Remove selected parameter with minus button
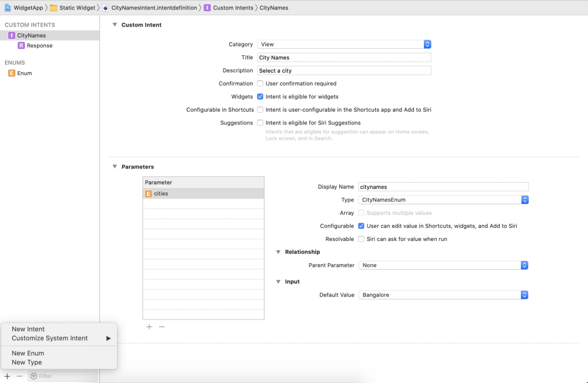The height and width of the screenshot is (383, 588). click(162, 327)
